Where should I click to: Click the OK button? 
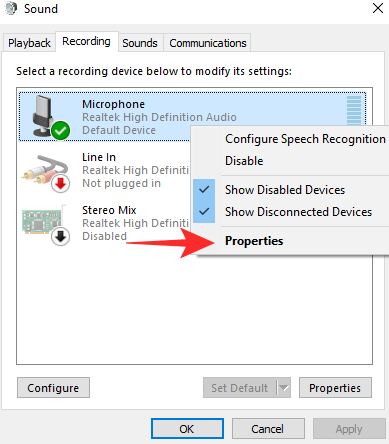pos(187,429)
